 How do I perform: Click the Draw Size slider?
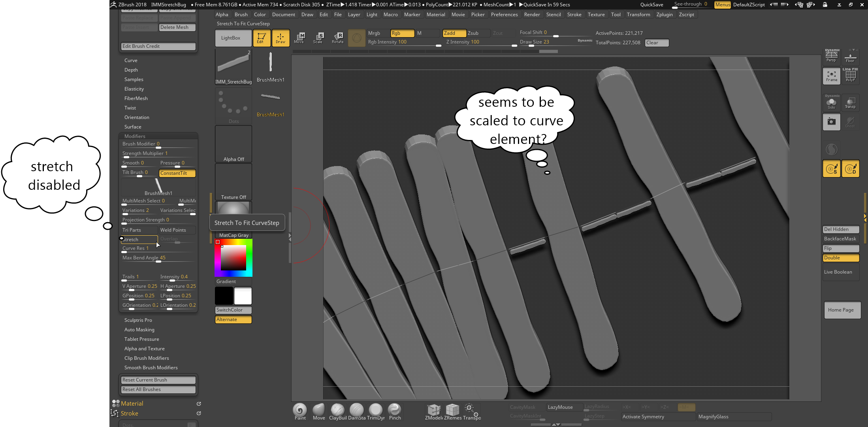[x=556, y=42]
